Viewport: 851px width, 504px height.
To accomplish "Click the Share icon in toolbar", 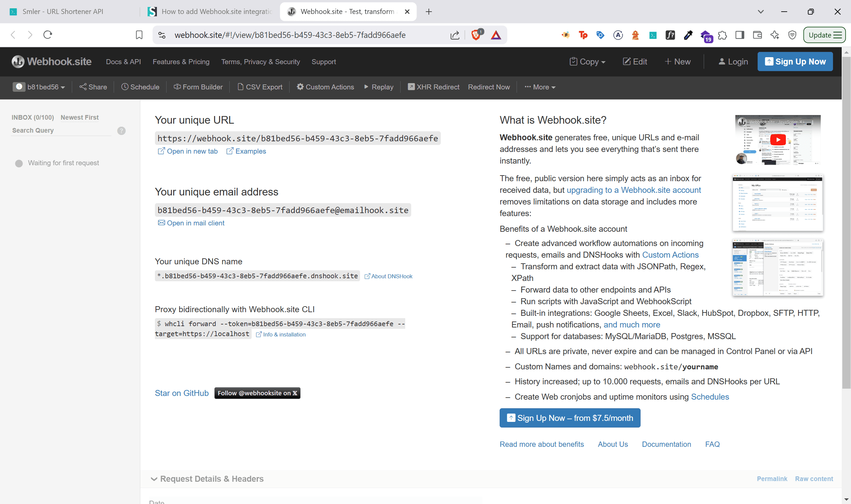I will pos(83,87).
